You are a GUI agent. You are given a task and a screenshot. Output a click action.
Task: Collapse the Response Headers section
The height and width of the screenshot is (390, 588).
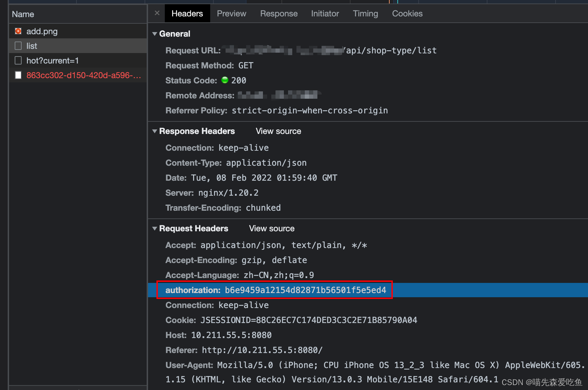coord(155,131)
